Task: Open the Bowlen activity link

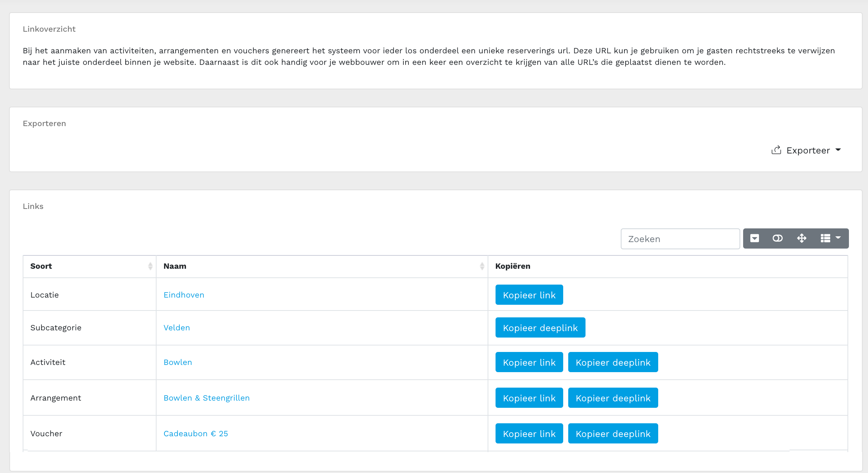Action: coord(178,362)
